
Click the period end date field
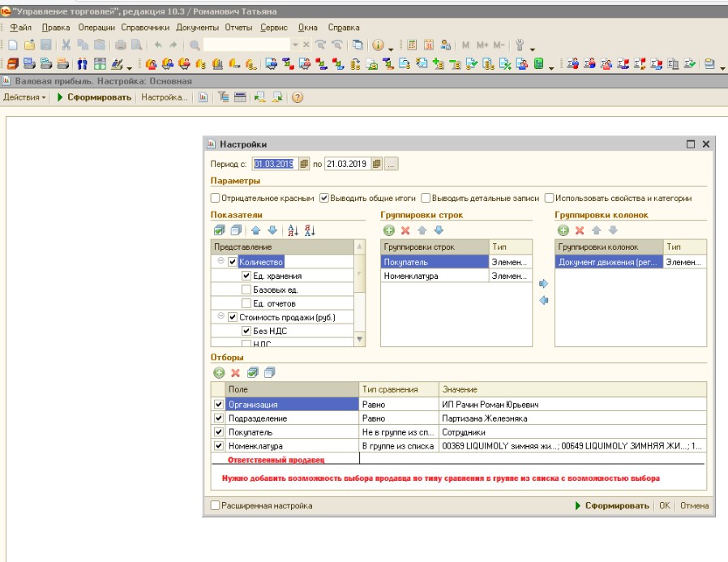click(x=346, y=164)
